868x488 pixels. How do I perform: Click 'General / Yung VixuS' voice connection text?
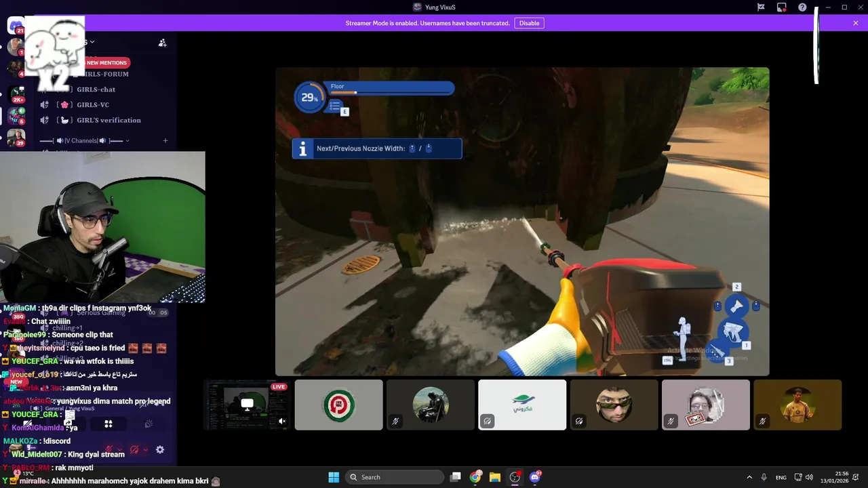(x=69, y=409)
